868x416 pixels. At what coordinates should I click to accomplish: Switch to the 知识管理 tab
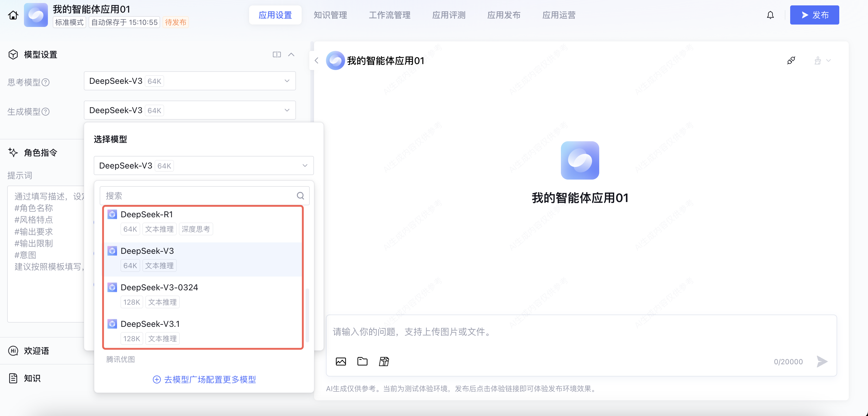330,15
